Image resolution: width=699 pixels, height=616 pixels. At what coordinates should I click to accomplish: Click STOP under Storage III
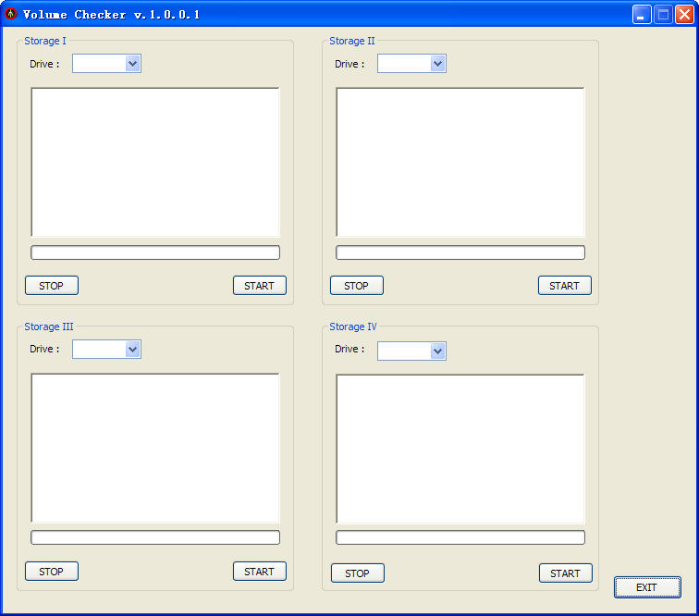[x=52, y=572]
